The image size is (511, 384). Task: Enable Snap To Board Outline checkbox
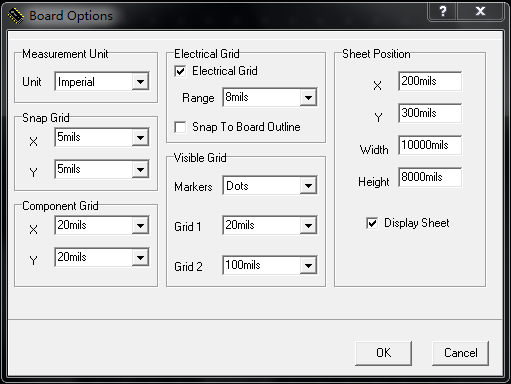tap(180, 127)
